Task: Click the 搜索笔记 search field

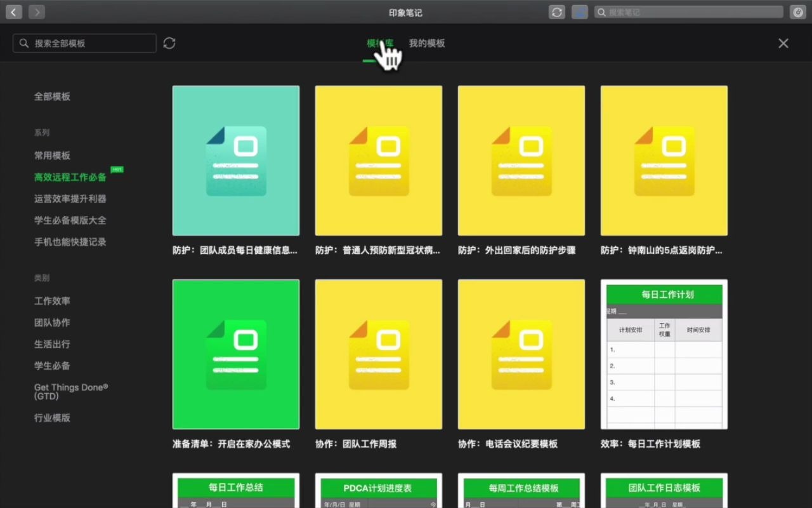Action: 688,11
